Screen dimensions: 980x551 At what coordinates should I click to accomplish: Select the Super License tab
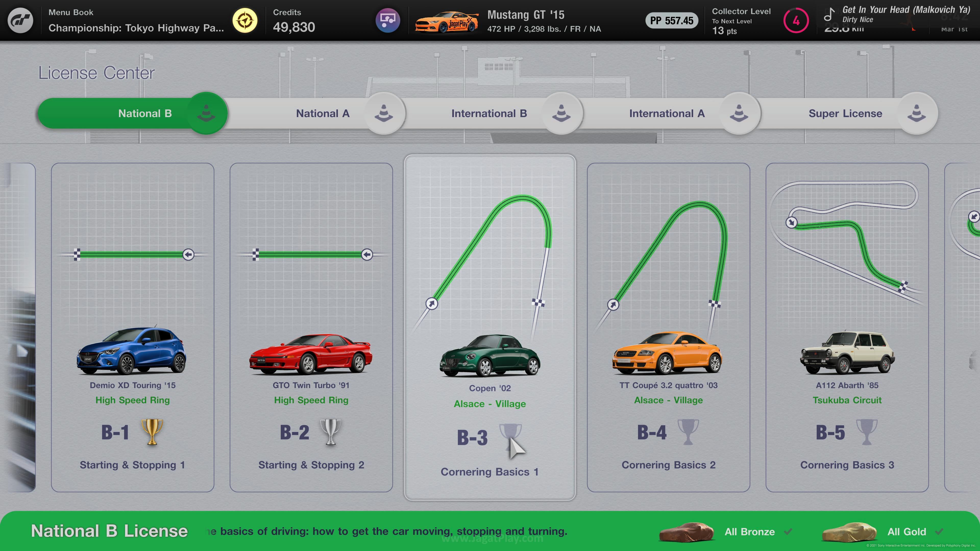pyautogui.click(x=845, y=113)
